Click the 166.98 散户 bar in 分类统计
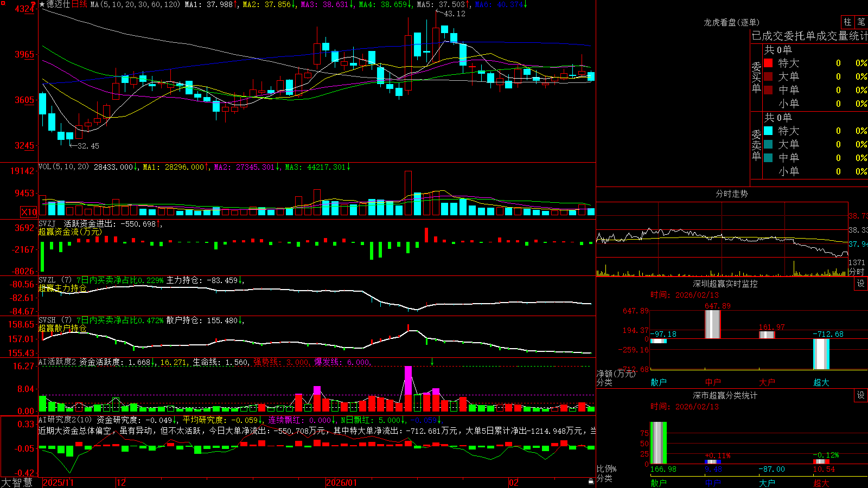This screenshot has width=868, height=488. click(x=659, y=442)
